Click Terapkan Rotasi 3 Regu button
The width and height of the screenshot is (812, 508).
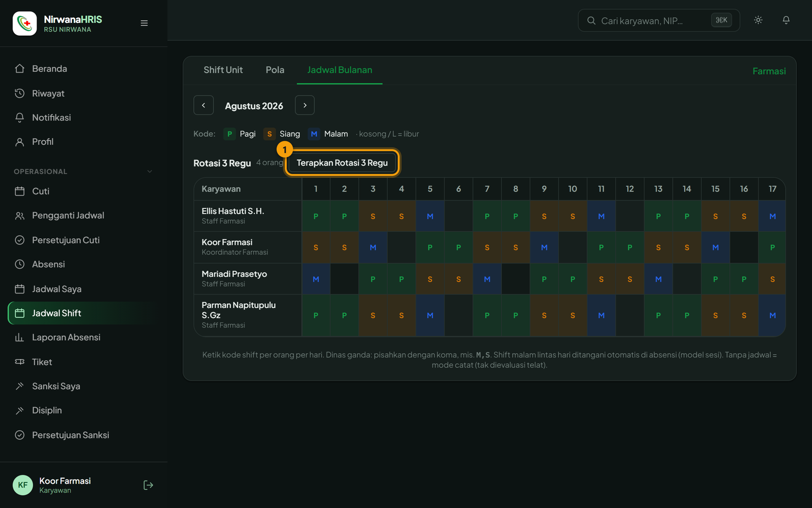point(342,163)
